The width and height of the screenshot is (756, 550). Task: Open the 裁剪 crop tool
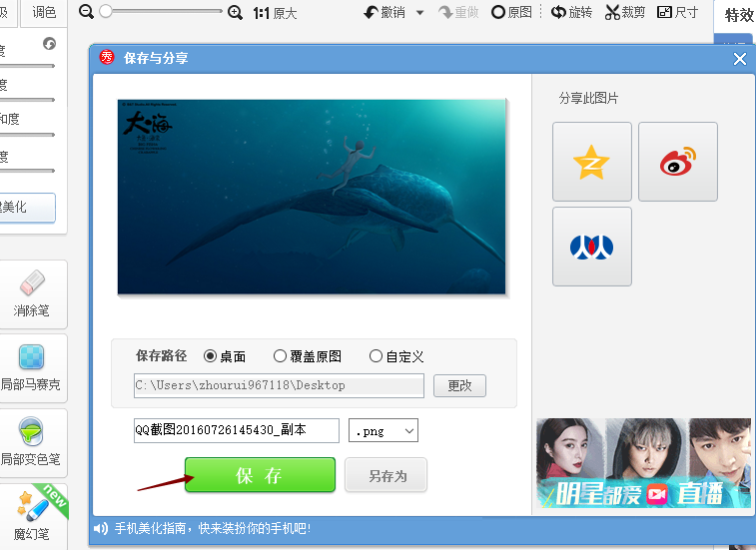coord(625,12)
